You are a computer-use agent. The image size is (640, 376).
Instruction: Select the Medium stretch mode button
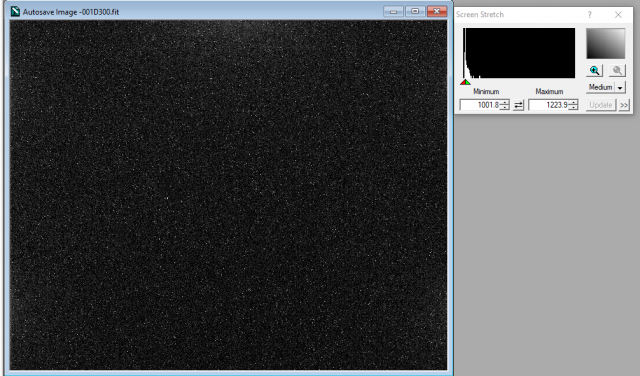[x=601, y=87]
